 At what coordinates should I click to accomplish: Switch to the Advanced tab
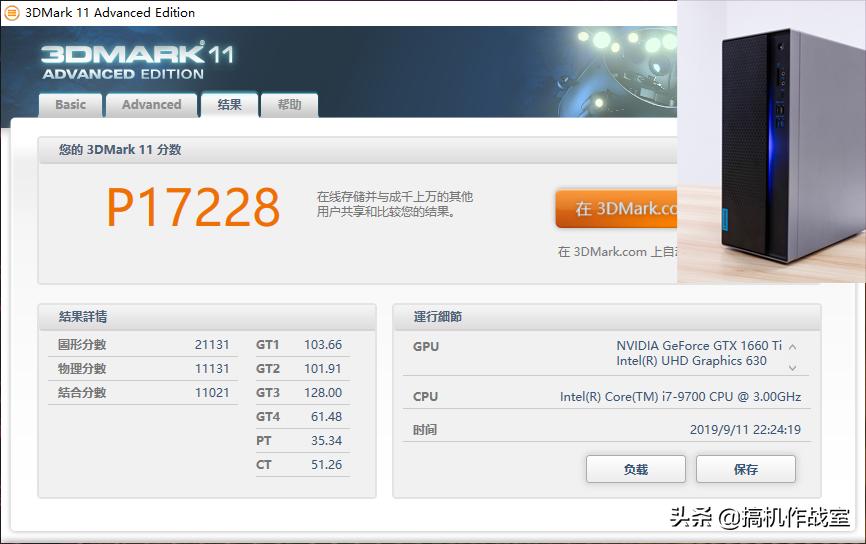[151, 104]
